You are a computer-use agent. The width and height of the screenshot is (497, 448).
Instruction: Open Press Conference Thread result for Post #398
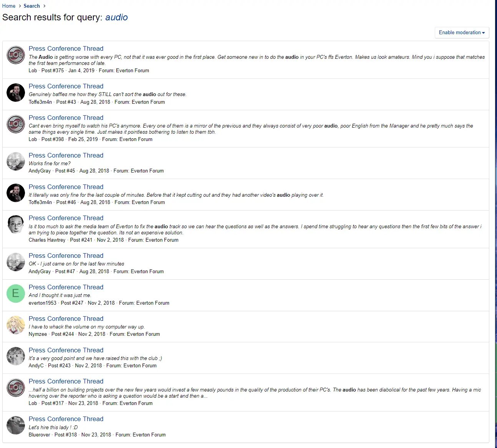point(66,118)
